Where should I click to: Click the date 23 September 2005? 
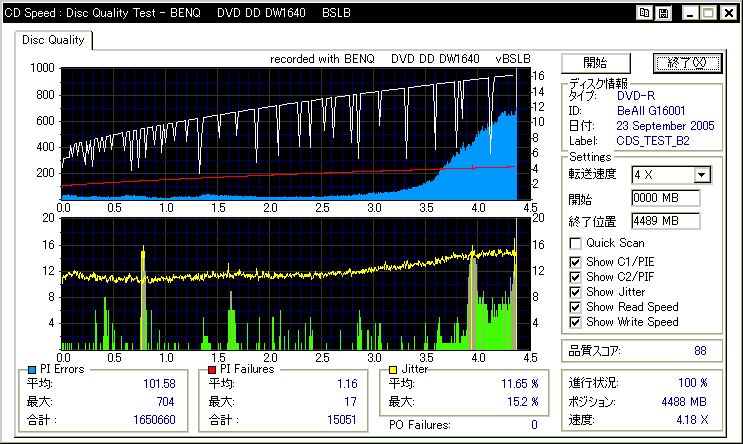coord(665,126)
